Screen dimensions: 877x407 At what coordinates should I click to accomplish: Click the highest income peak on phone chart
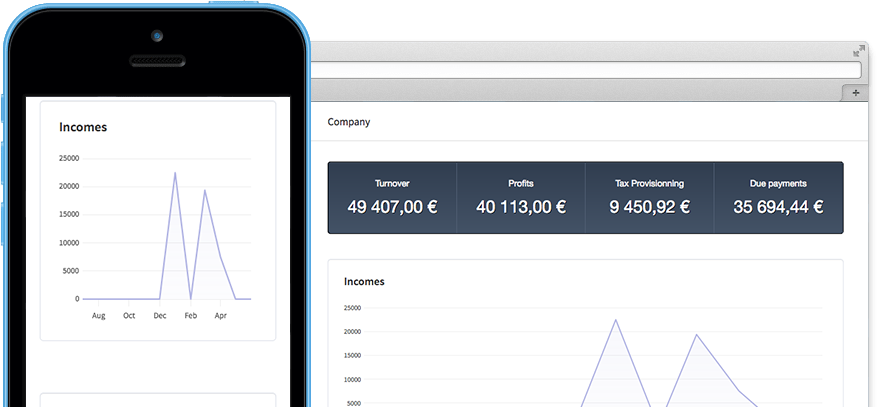[x=175, y=173]
